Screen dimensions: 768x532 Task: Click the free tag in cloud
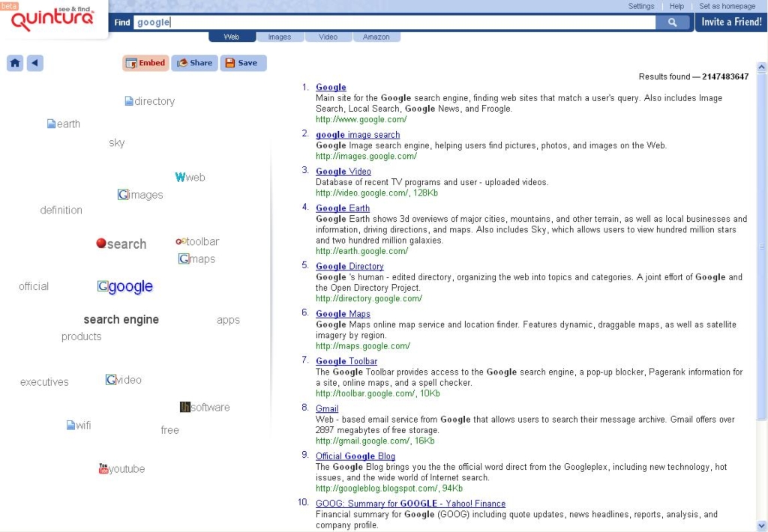click(170, 430)
